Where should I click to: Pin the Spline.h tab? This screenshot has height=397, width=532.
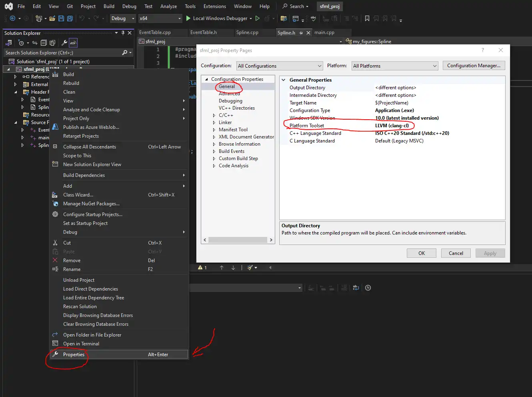pos(301,33)
